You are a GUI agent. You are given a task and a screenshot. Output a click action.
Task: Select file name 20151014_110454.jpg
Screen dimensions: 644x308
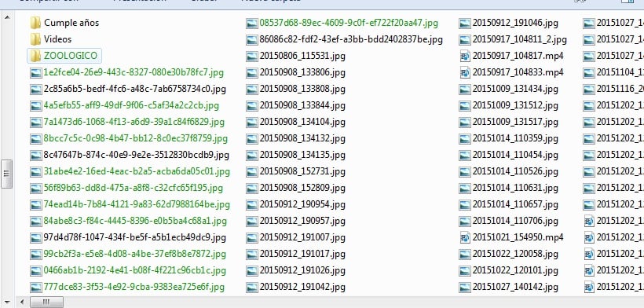click(x=515, y=155)
